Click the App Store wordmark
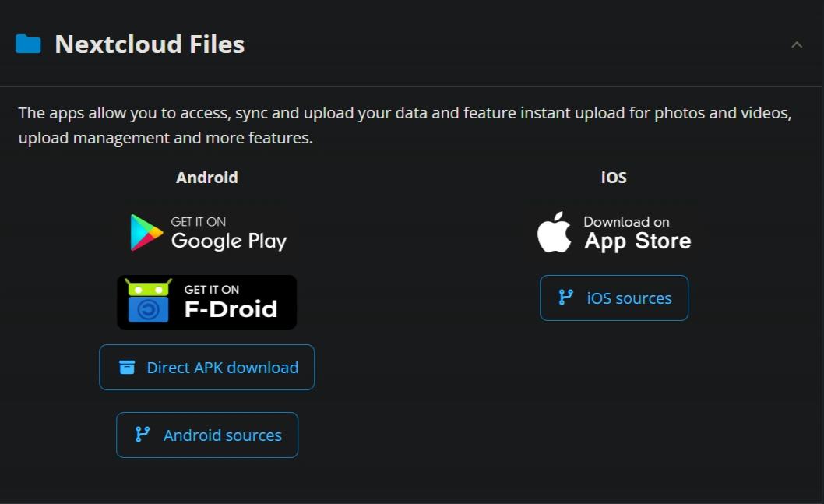The width and height of the screenshot is (824, 504). tap(637, 241)
